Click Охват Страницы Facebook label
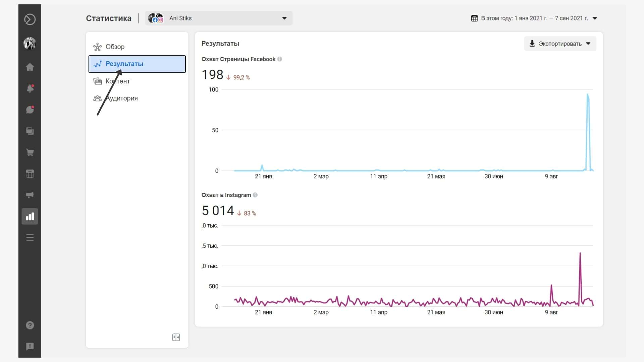The image size is (644, 362). pyautogui.click(x=238, y=59)
